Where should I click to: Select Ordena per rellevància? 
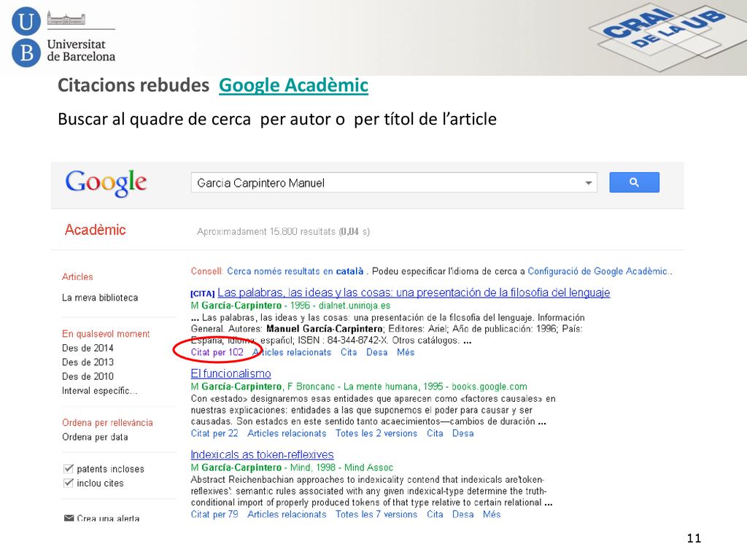[108, 422]
